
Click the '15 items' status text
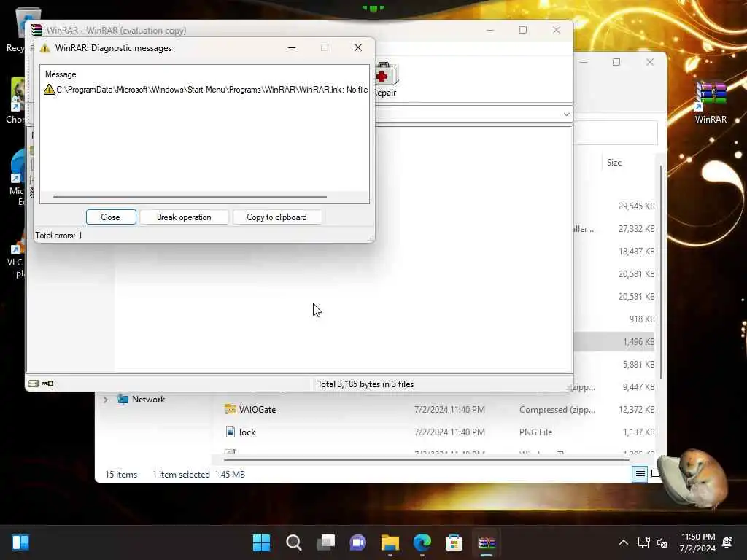pyautogui.click(x=121, y=475)
